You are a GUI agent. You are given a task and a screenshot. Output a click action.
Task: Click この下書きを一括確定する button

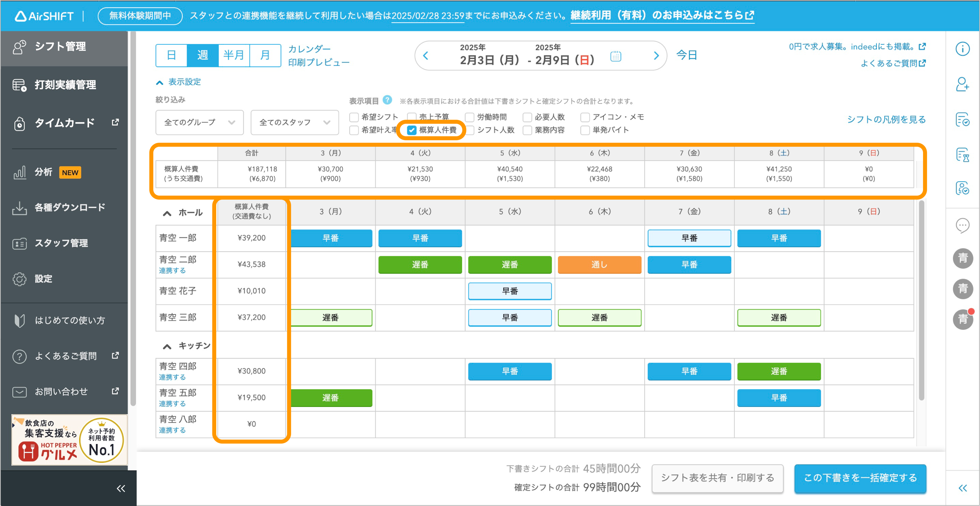click(x=860, y=478)
